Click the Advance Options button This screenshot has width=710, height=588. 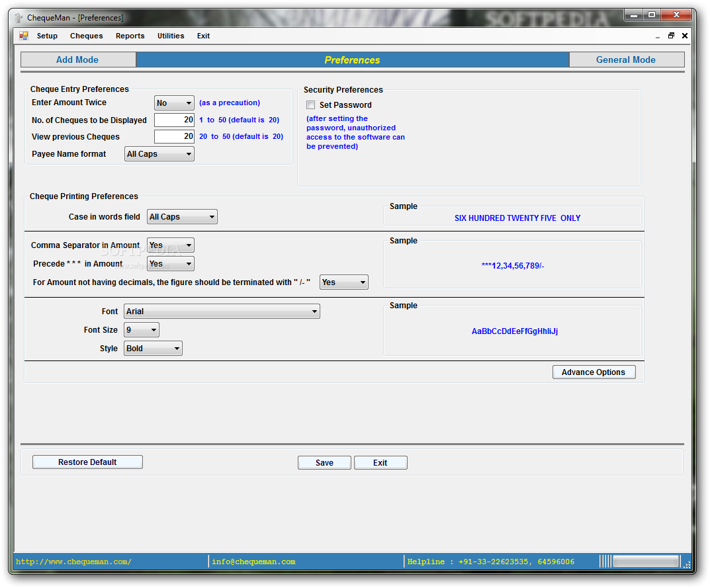coord(594,372)
